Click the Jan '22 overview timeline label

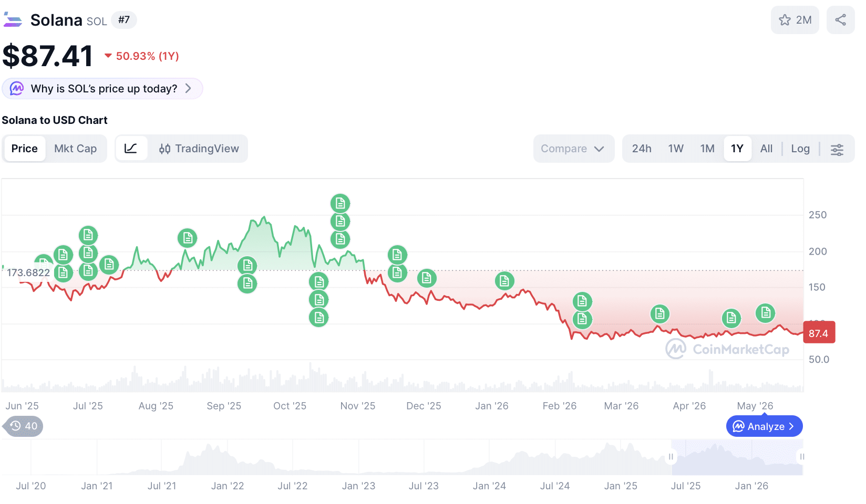[x=228, y=486]
